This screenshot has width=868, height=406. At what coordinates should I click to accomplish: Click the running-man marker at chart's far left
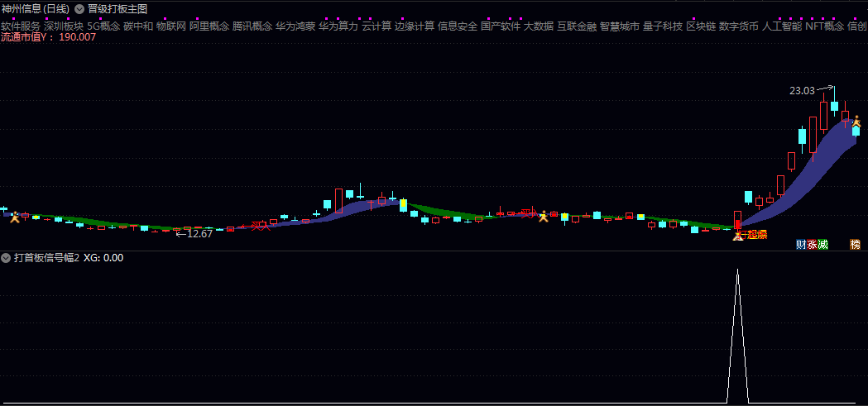(x=15, y=217)
